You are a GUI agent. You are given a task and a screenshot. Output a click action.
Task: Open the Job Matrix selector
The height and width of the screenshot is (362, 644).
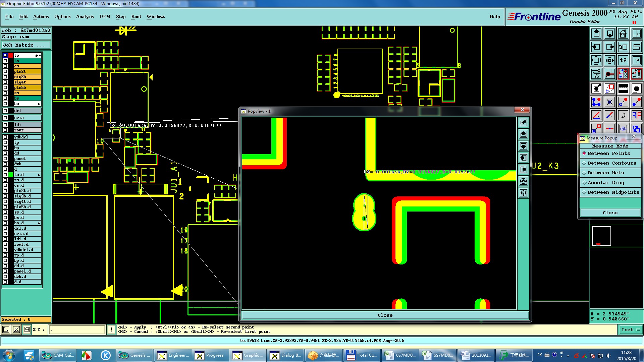pos(26,45)
